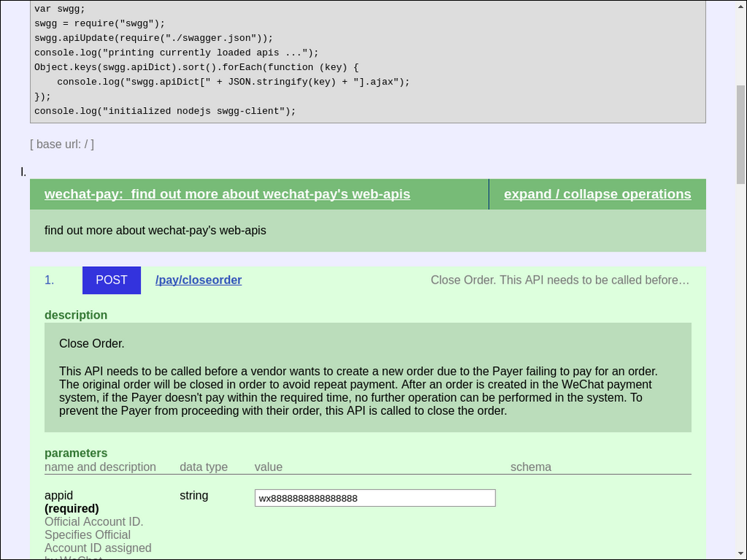
Task: Click the scrollbar up arrow icon
Action: coord(740,7)
